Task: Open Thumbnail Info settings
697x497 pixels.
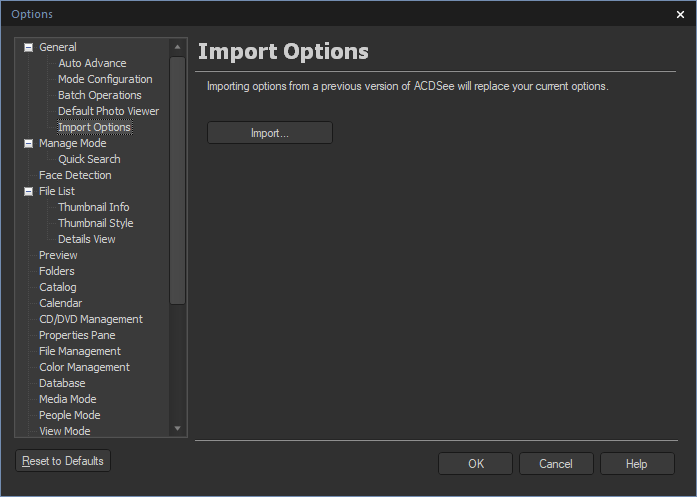Action: coord(94,207)
